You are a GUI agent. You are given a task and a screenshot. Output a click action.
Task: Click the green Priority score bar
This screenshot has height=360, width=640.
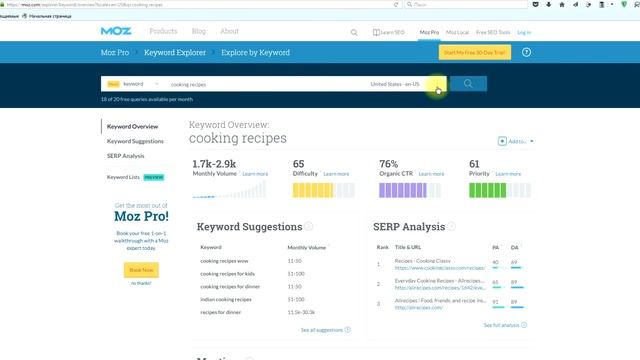[x=500, y=190]
